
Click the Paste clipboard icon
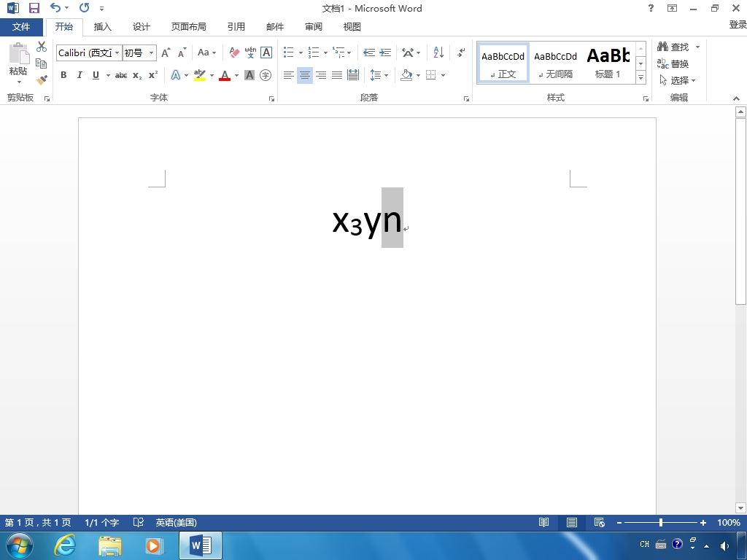pyautogui.click(x=18, y=53)
